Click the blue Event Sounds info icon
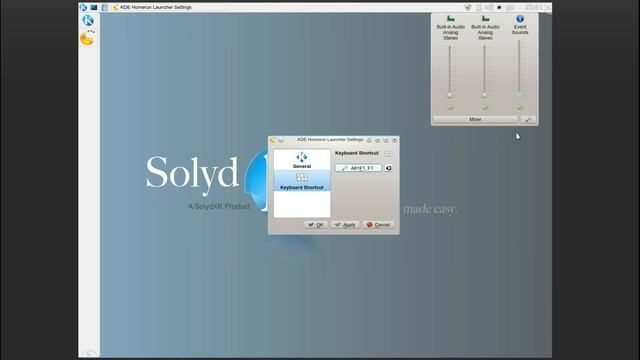Screen dimensions: 640x360 pyautogui.click(x=520, y=19)
